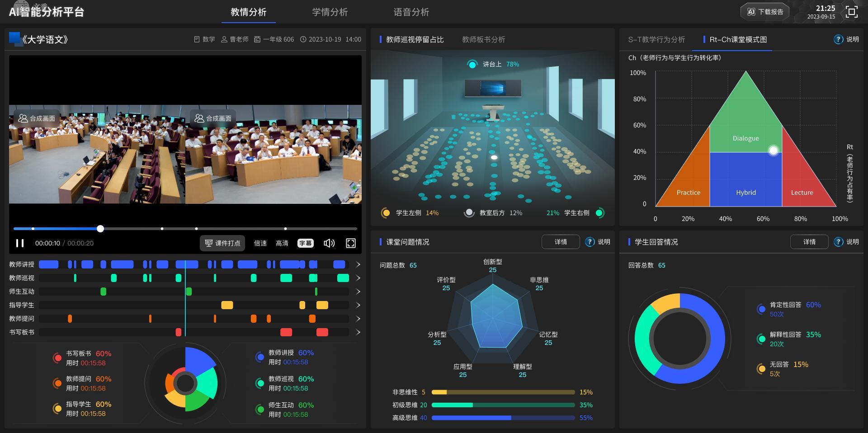Click help icon in 课堂问题情况 panel
This screenshot has height=433, width=868.
pyautogui.click(x=590, y=242)
